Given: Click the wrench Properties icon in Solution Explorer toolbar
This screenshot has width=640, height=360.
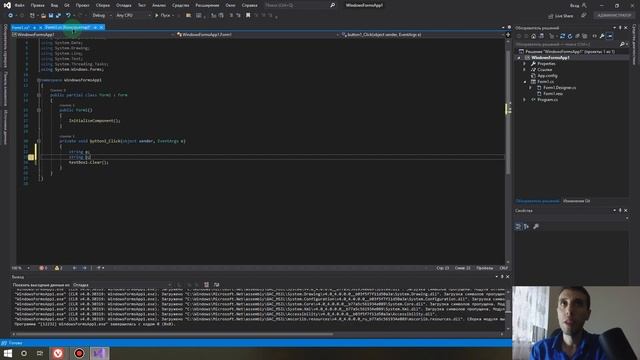Looking at the screenshot, I should point(602,36).
